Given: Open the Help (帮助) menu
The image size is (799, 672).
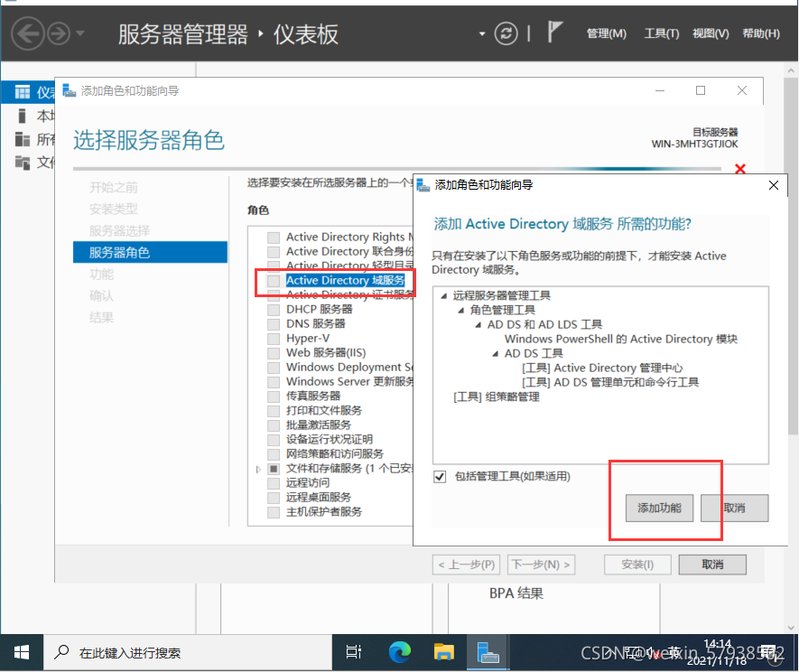Looking at the screenshot, I should [761, 33].
